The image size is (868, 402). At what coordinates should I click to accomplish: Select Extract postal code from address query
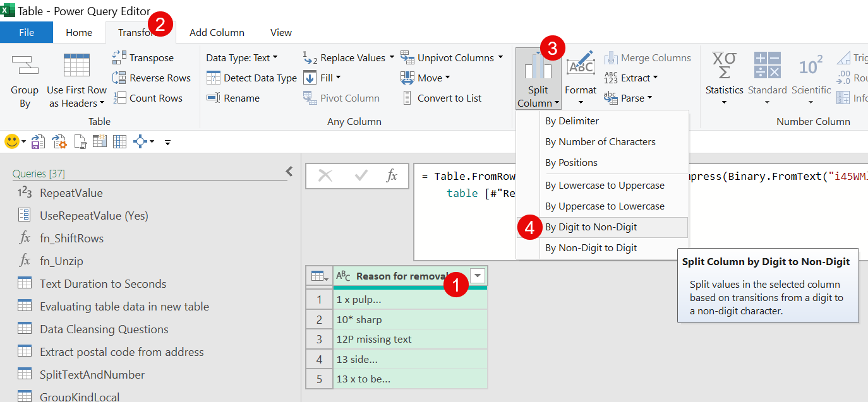[121, 352]
